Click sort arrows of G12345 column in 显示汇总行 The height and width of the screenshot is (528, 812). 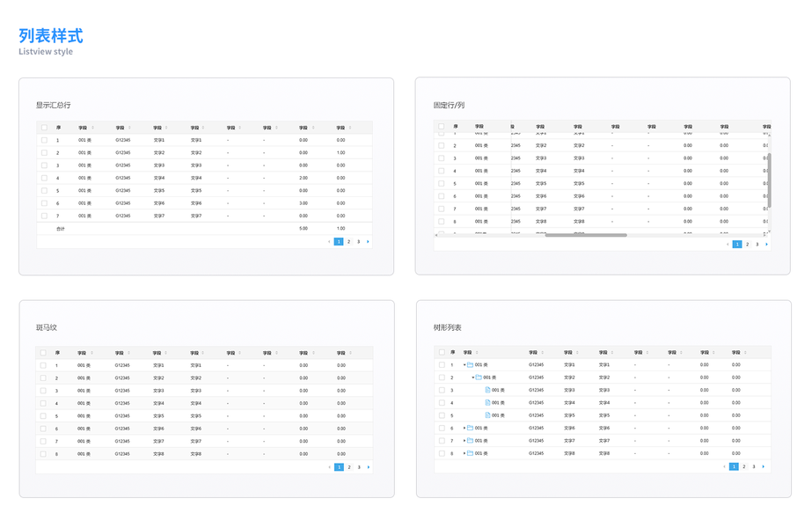[x=129, y=128]
